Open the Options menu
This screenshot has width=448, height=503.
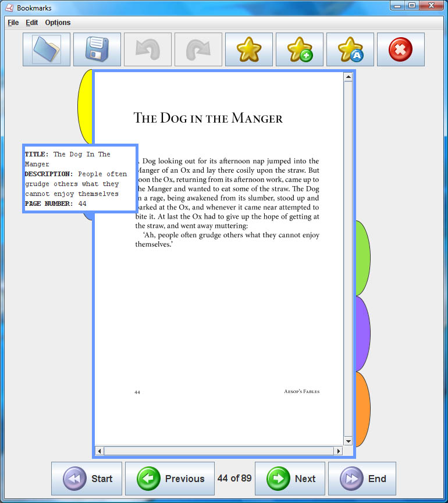(58, 23)
